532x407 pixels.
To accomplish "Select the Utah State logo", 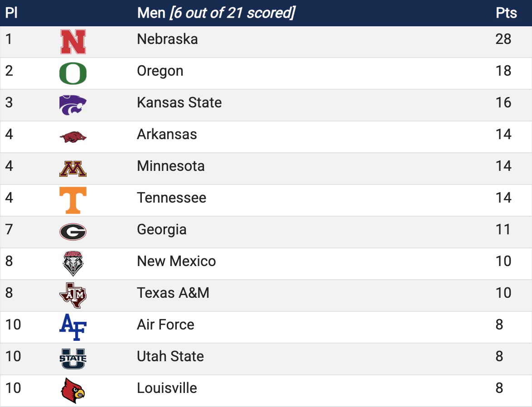I will pos(73,359).
